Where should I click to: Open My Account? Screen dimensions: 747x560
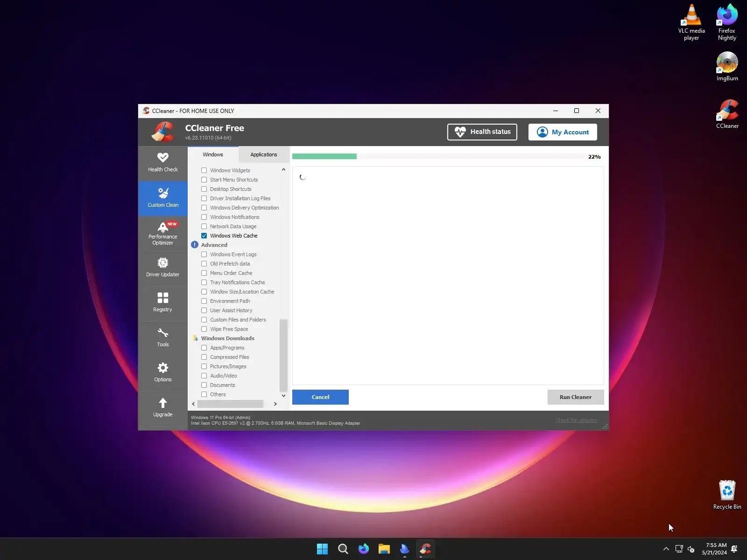click(x=563, y=132)
